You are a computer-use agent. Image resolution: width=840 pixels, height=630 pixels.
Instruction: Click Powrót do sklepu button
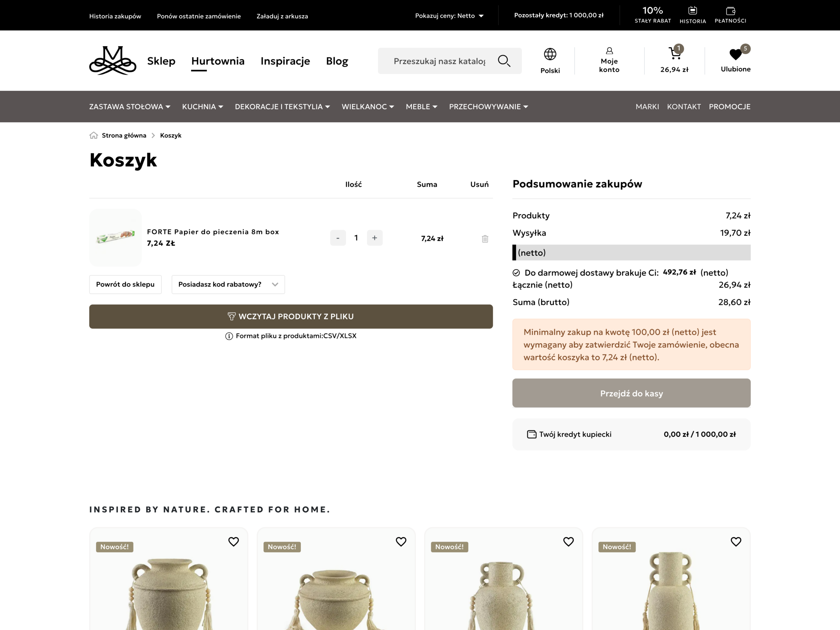tap(125, 284)
